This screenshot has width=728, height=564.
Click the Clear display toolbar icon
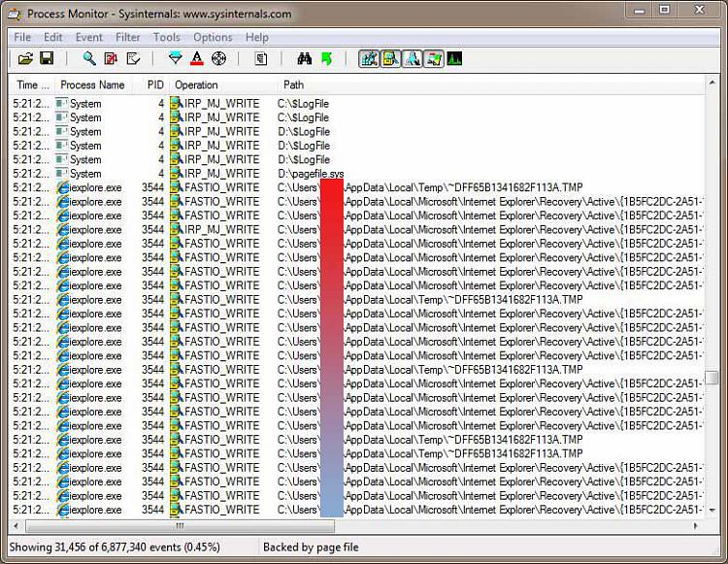pyautogui.click(x=133, y=58)
